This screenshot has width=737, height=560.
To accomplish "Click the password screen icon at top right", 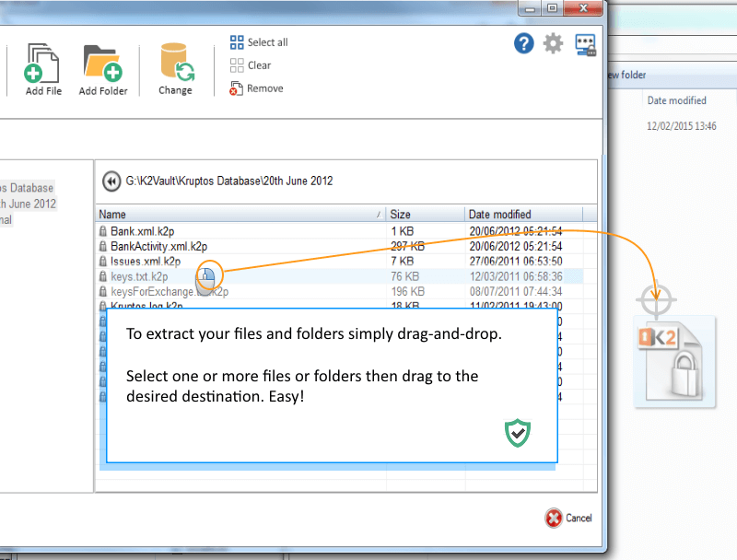I will coord(585,44).
